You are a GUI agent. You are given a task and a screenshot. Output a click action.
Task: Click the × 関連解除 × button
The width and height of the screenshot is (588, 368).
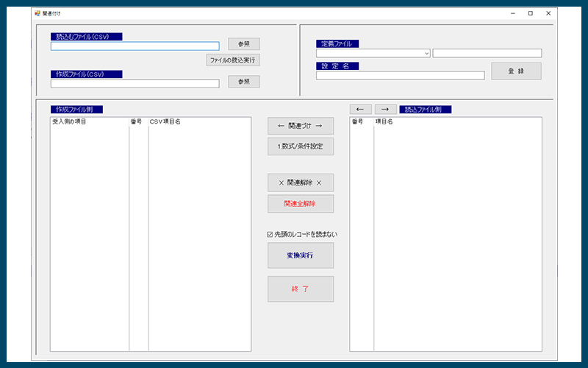tap(300, 182)
